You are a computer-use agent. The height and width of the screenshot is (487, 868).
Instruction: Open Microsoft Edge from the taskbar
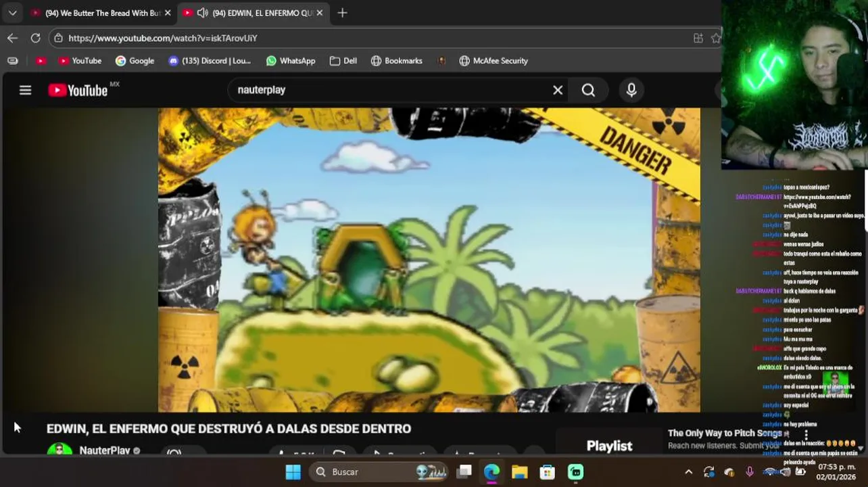click(x=491, y=471)
